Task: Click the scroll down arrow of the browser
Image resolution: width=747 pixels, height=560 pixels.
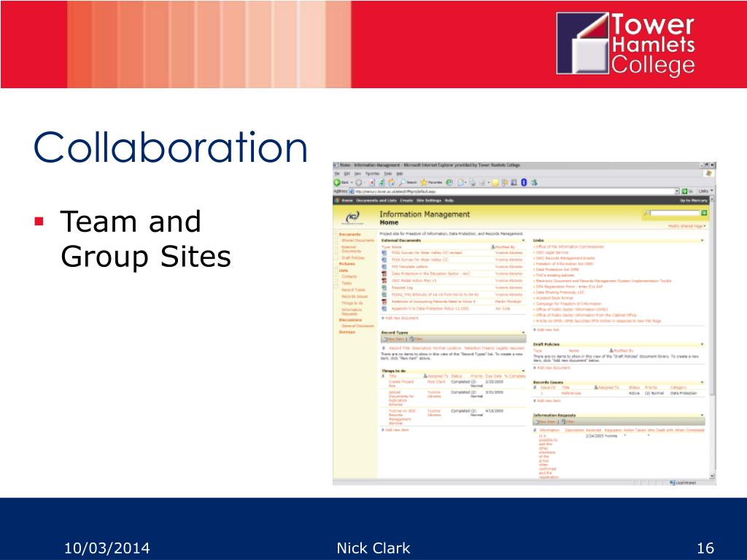Action: pos(712,475)
